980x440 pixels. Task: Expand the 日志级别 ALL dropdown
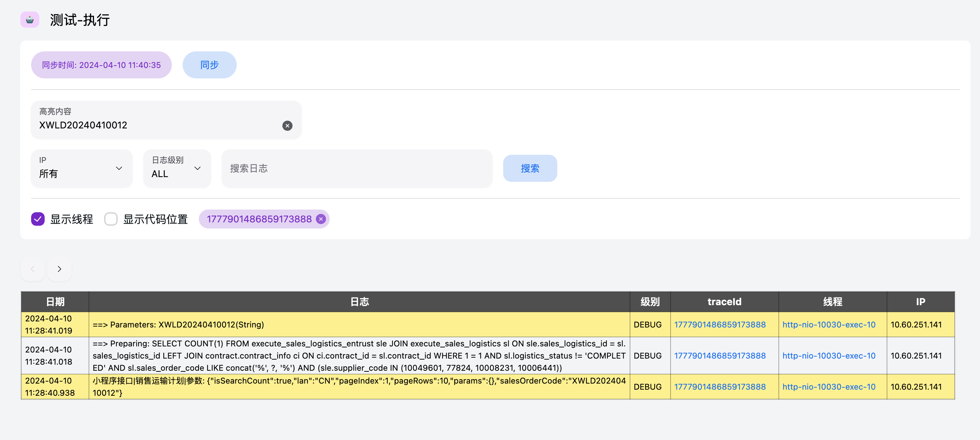click(x=177, y=168)
